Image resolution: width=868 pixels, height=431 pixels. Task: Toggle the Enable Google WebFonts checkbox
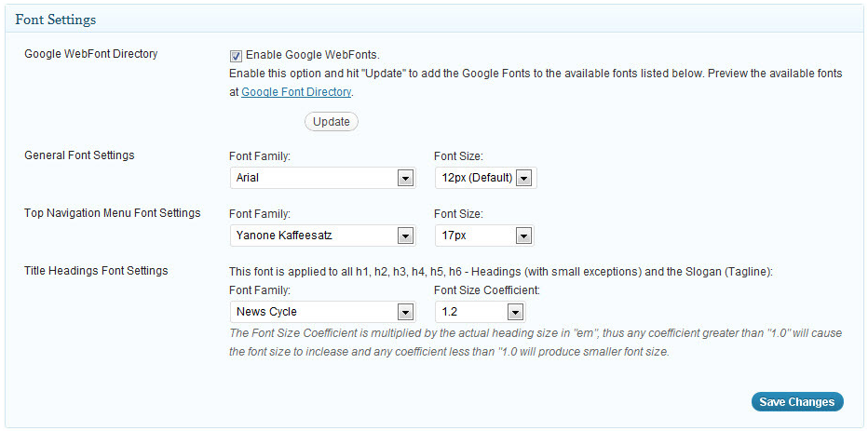(x=236, y=55)
